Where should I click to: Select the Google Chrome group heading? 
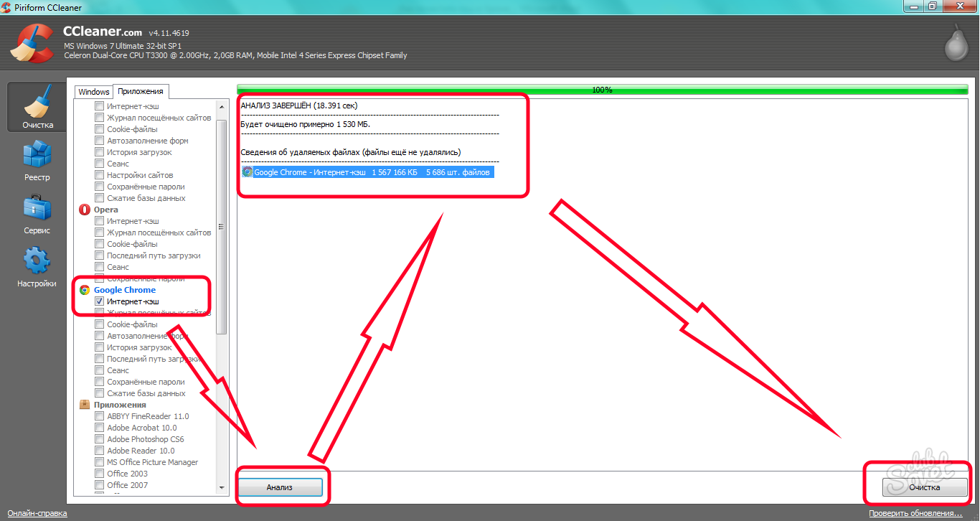(x=125, y=290)
